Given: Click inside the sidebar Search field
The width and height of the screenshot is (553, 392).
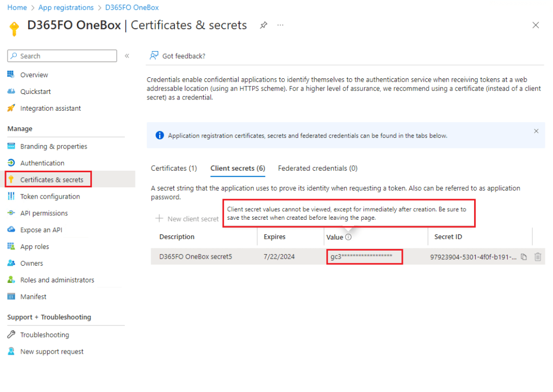Looking at the screenshot, I should pos(62,56).
